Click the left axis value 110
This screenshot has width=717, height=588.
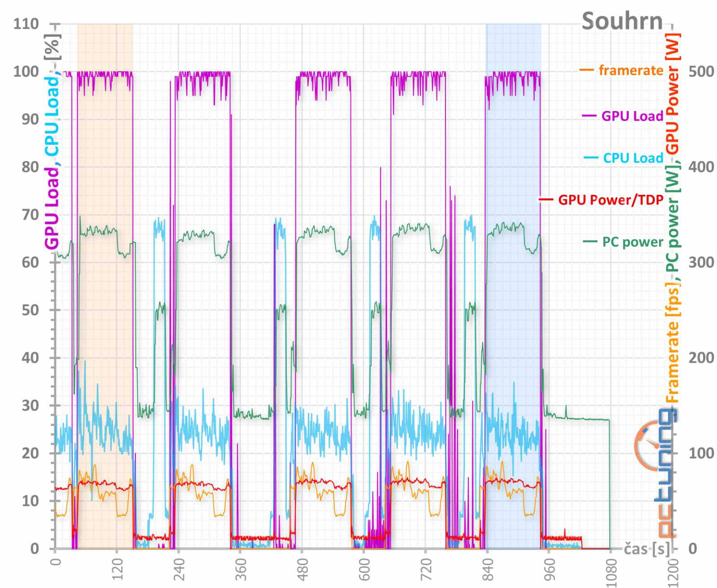tap(26, 24)
